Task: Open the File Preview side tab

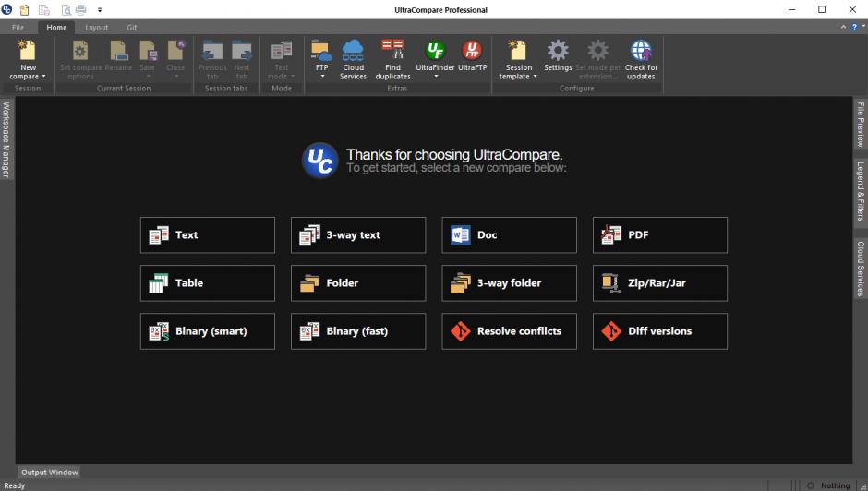Action: [x=861, y=124]
